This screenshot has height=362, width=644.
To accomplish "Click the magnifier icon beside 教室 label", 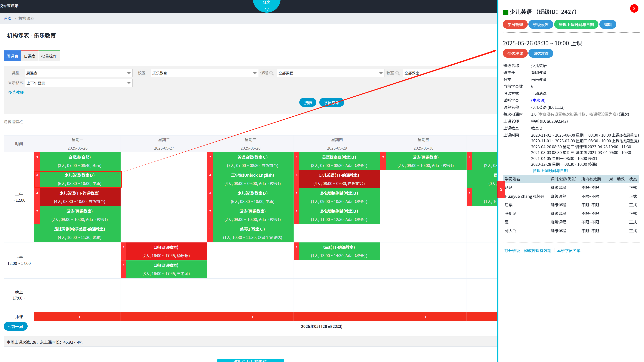I will click(x=397, y=73).
